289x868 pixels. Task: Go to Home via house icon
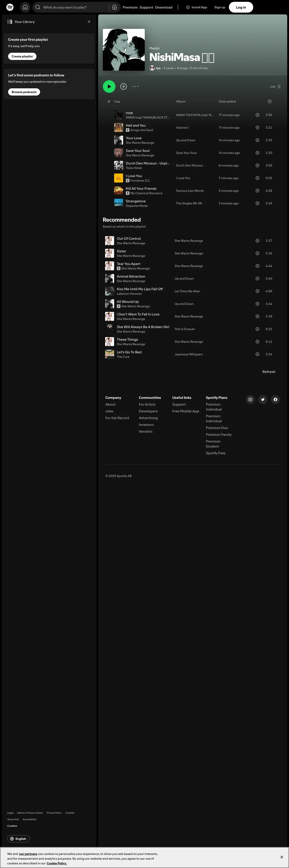(x=25, y=7)
